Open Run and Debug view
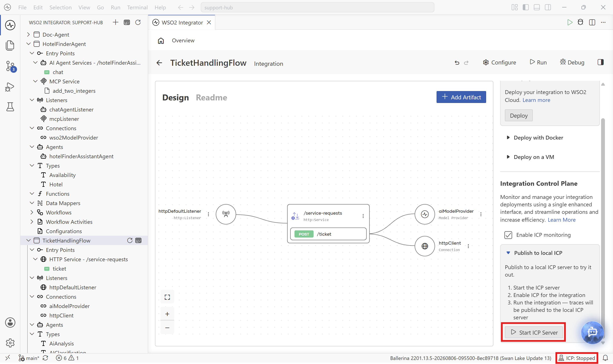Image resolution: width=613 pixels, height=364 pixels. [10, 87]
